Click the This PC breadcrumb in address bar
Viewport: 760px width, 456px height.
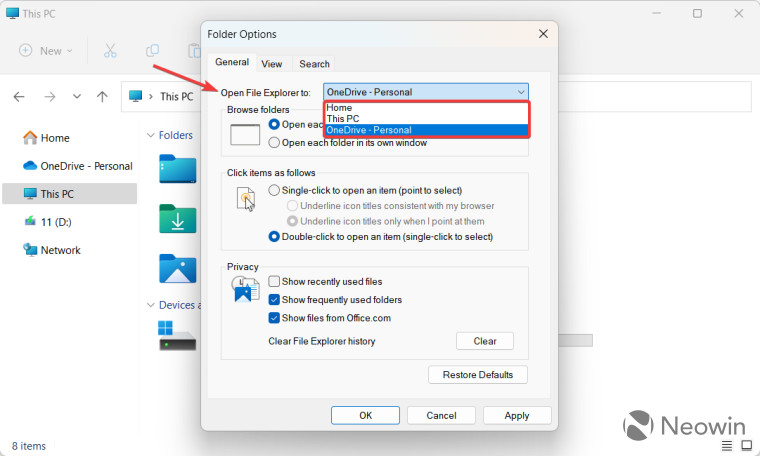pos(176,96)
